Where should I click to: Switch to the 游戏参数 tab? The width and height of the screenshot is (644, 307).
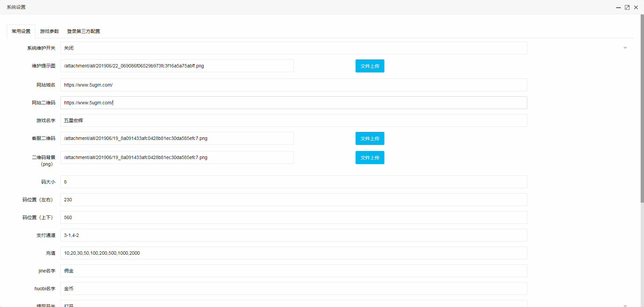pyautogui.click(x=49, y=31)
